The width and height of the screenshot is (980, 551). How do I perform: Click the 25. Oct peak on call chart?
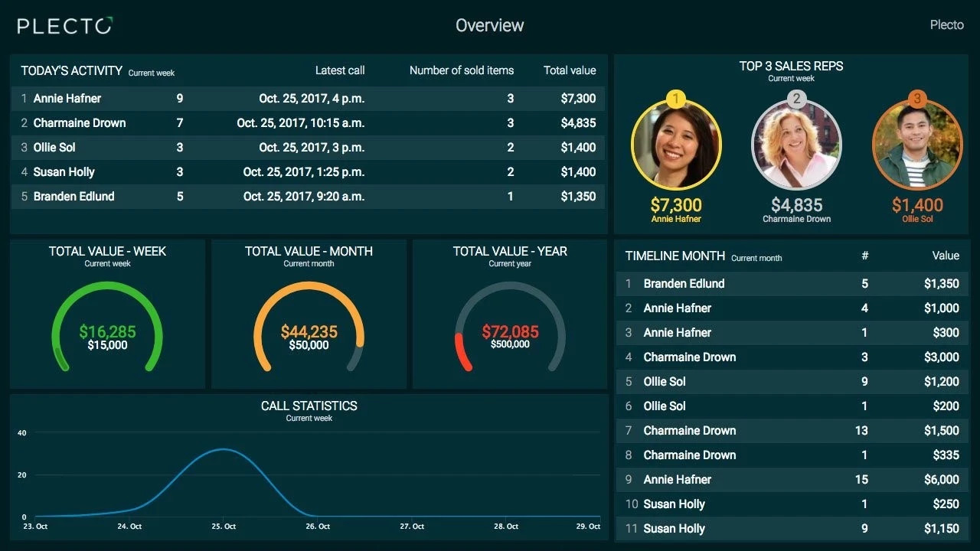[x=223, y=449]
